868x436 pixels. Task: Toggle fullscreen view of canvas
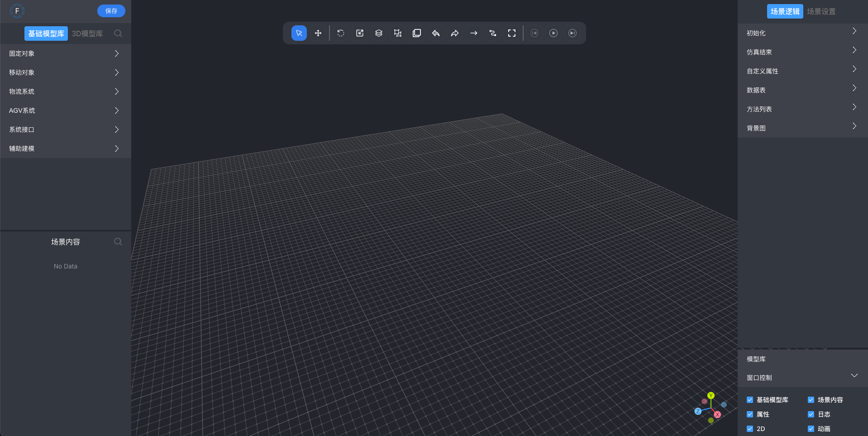(x=512, y=33)
